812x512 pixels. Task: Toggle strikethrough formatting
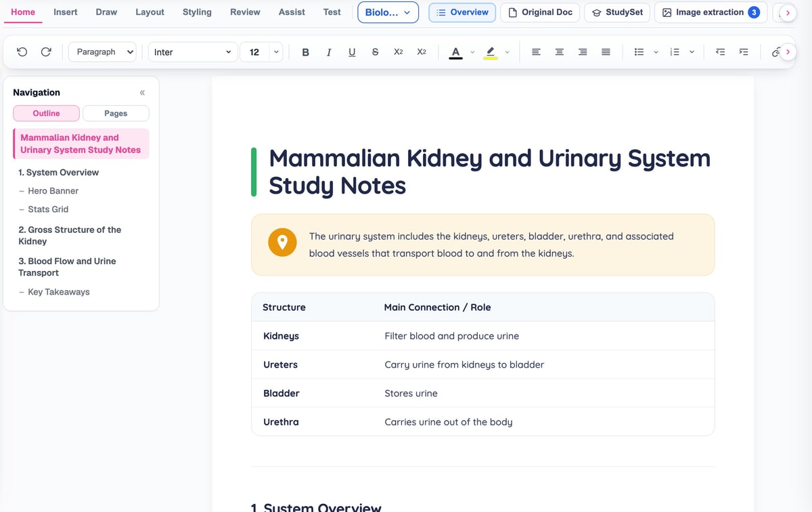[375, 52]
